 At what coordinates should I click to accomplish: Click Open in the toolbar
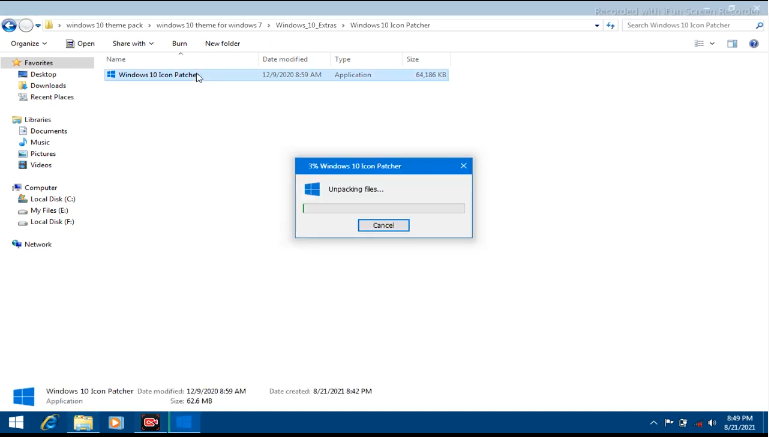(80, 43)
